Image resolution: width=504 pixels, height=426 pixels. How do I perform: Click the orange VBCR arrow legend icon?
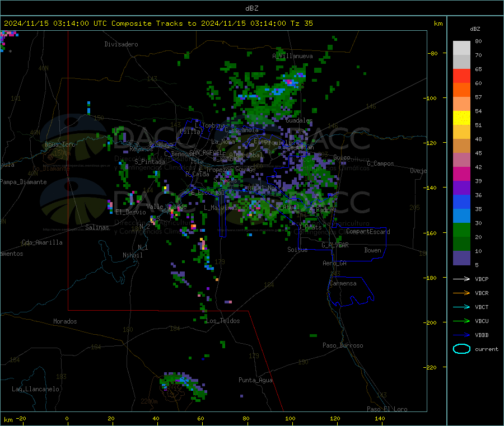coord(461,293)
